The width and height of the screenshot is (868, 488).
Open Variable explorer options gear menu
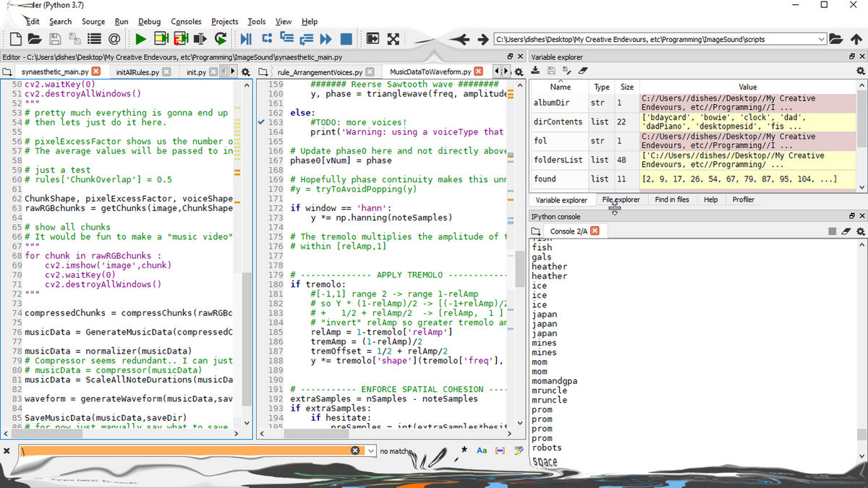(x=860, y=71)
